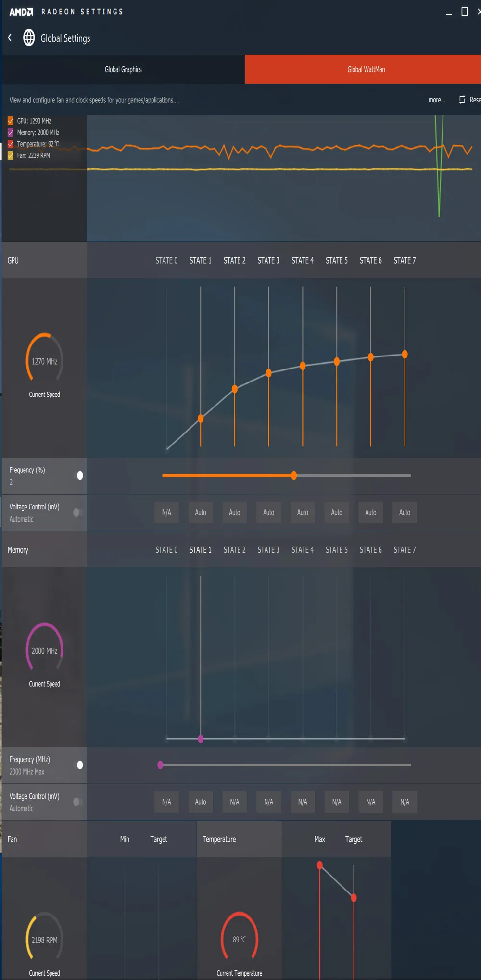The height and width of the screenshot is (980, 481).
Task: Click the Memory State 0 voltage N/A button
Action: click(166, 802)
